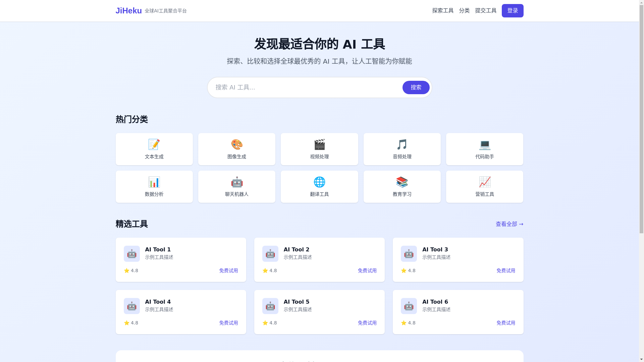Open the AI Tool 4 title
This screenshot has height=362, width=644.
pyautogui.click(x=158, y=302)
